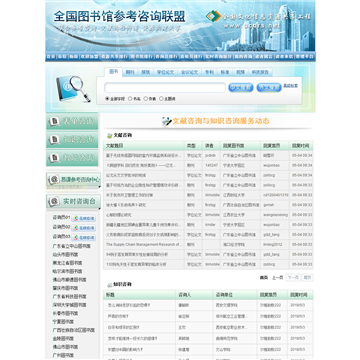Click the 中文搜索 button
This screenshot has height=360, width=360.
[x=241, y=88]
